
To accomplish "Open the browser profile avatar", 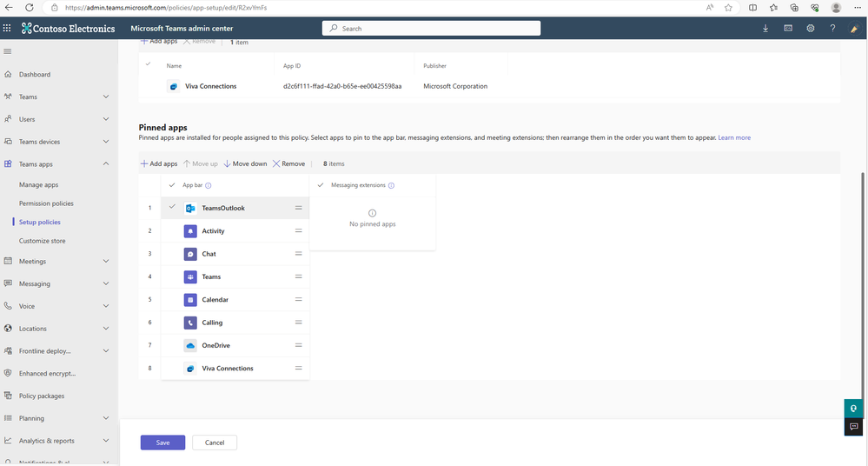I will tap(837, 8).
